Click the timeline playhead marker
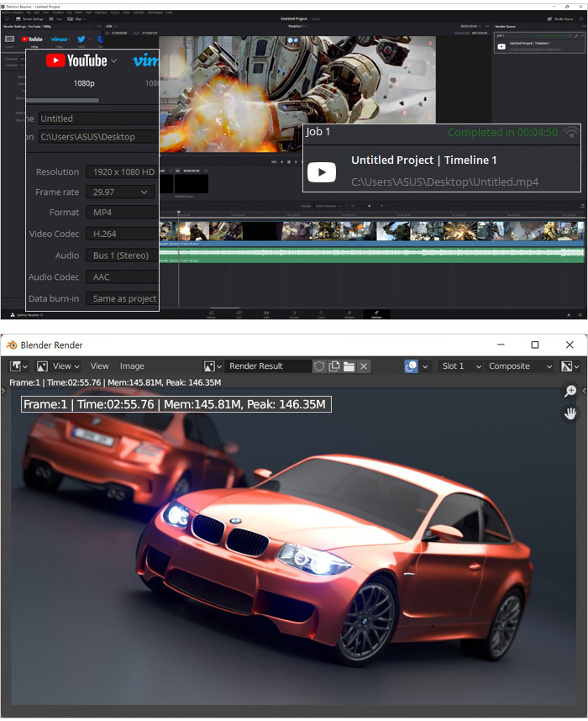588x721 pixels. [178, 213]
